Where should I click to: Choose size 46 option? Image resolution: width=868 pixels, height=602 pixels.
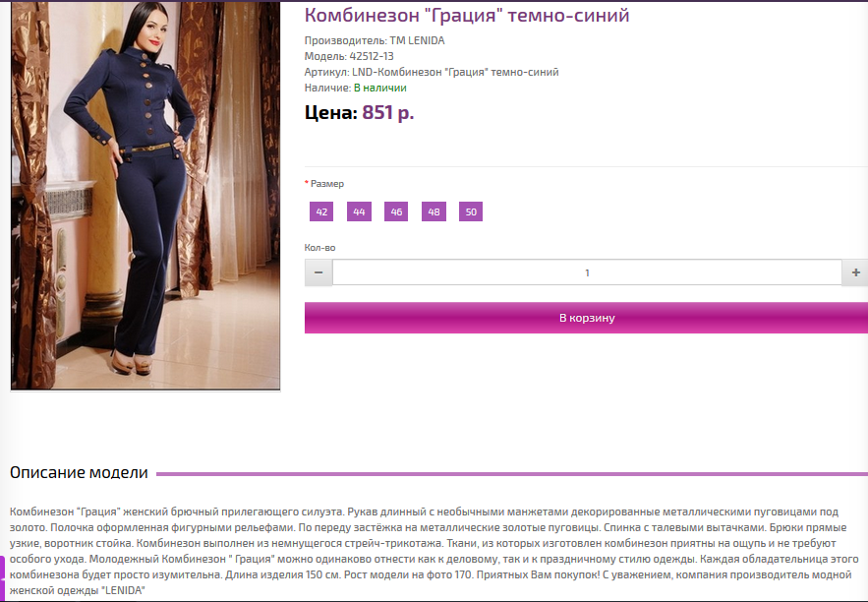396,211
